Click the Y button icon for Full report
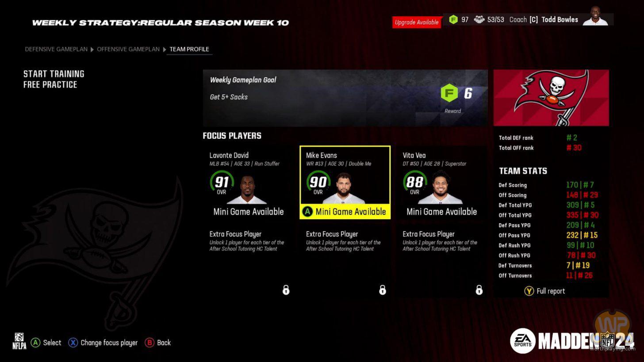Screen dimensions: 644x362 [x=529, y=291]
